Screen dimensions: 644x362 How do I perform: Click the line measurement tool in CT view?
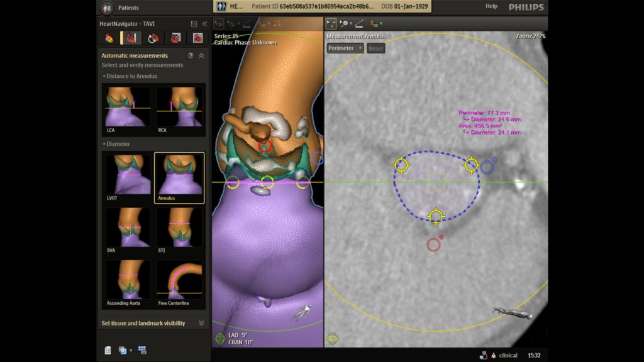coord(360,24)
